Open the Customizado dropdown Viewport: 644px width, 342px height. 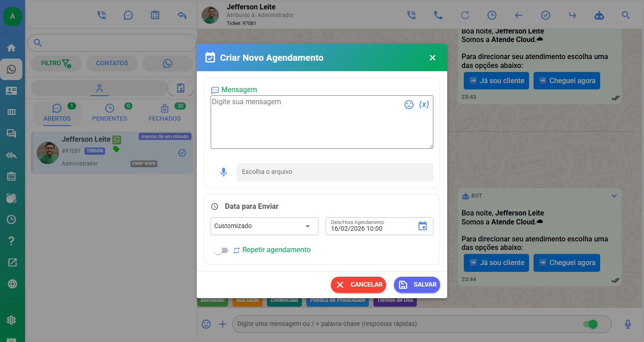pyautogui.click(x=264, y=226)
